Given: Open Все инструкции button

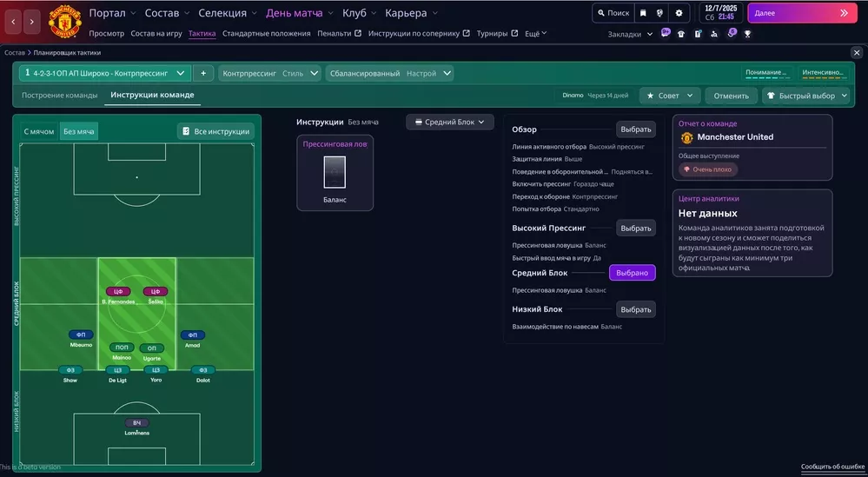Looking at the screenshot, I should click(x=215, y=131).
